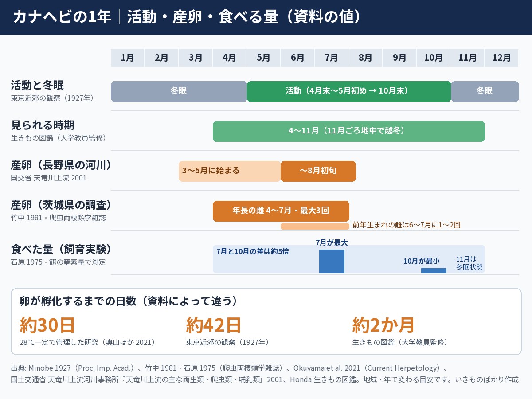The height and width of the screenshot is (399, 532).
Task: Click the 11月は冬眠状態 note
Action: pos(469,263)
